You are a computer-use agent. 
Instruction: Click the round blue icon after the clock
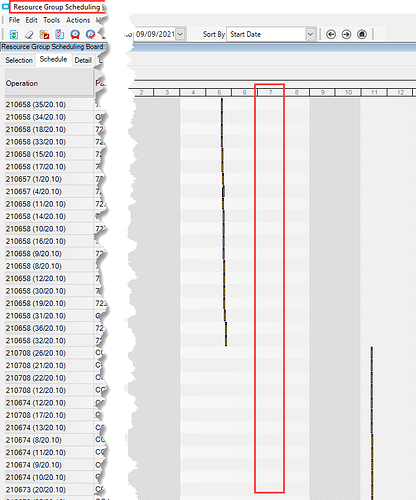90,34
